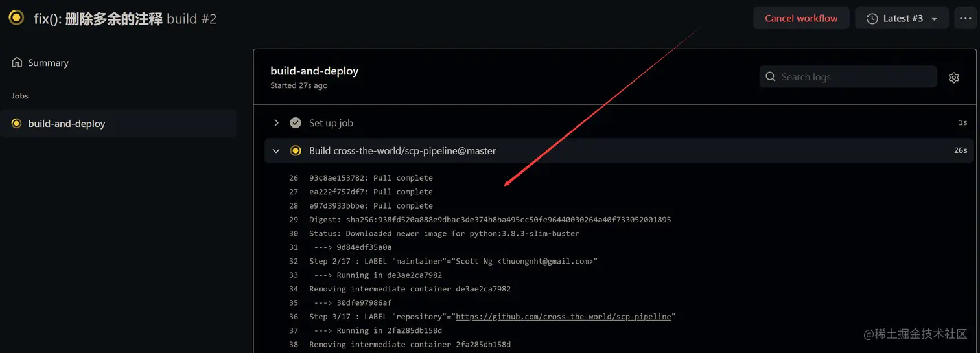Click log text 93c8ae153782: Pull complete

click(x=371, y=178)
